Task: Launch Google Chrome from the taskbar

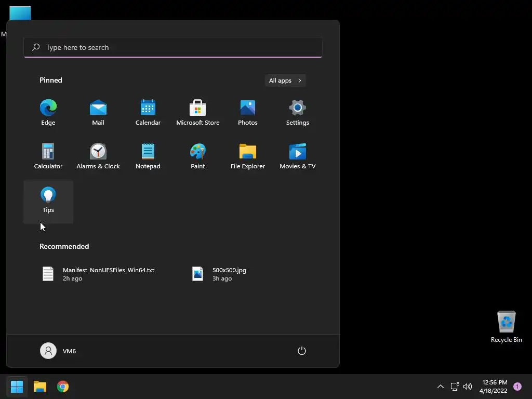Action: [x=63, y=387]
